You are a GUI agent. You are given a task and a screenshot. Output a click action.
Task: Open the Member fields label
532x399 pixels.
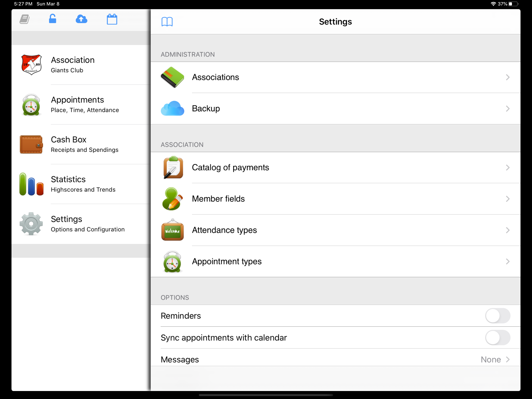(x=218, y=199)
